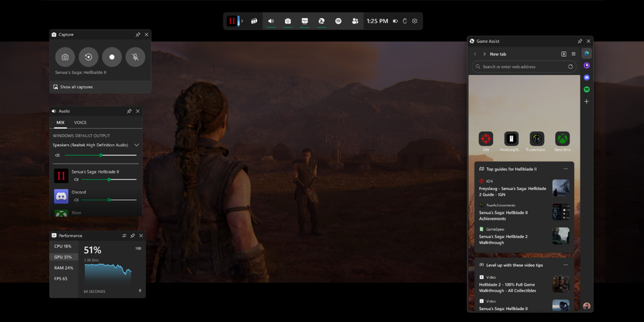Open the Audio widget from the toolbar
This screenshot has width=644, height=322.
click(271, 21)
